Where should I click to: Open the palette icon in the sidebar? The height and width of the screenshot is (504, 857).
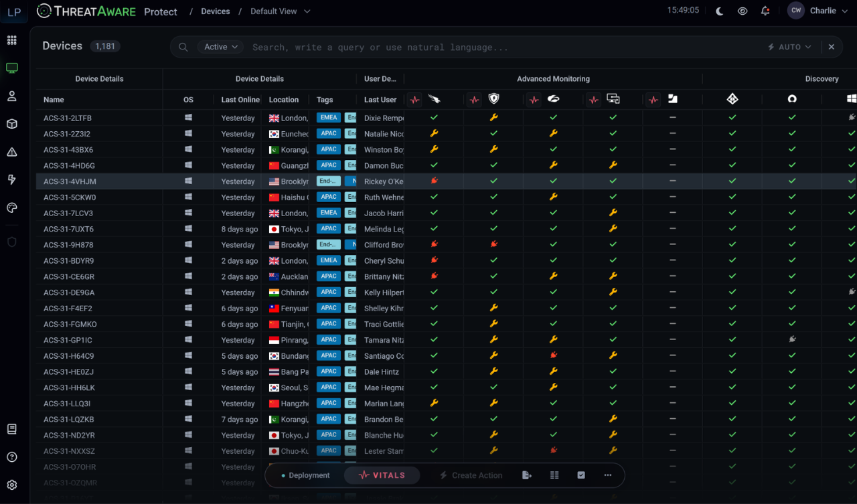(12, 208)
